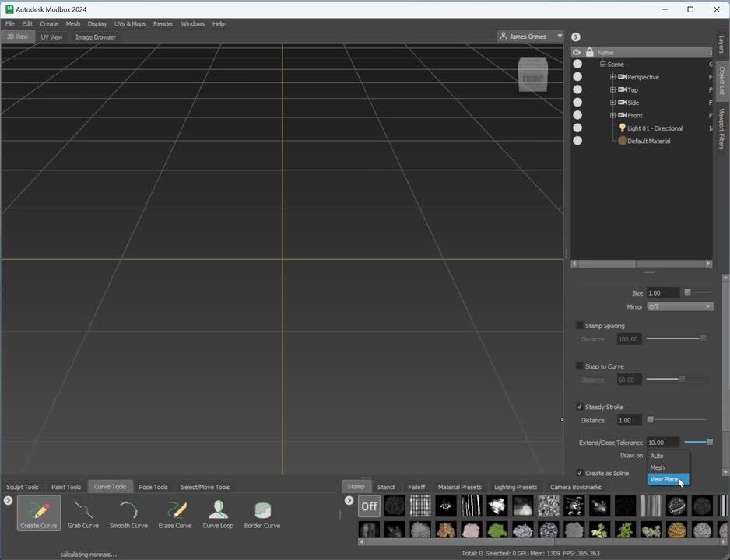Enable Snap to Curve checkbox

579,366
